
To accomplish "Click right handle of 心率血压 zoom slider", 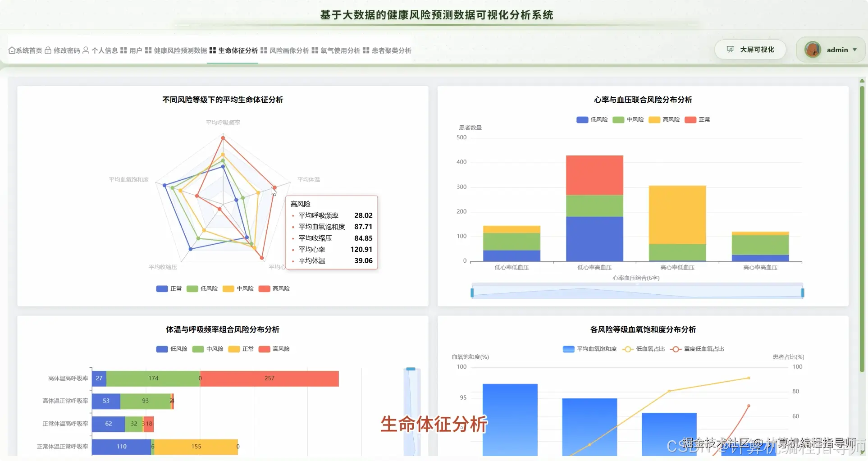I will point(803,292).
